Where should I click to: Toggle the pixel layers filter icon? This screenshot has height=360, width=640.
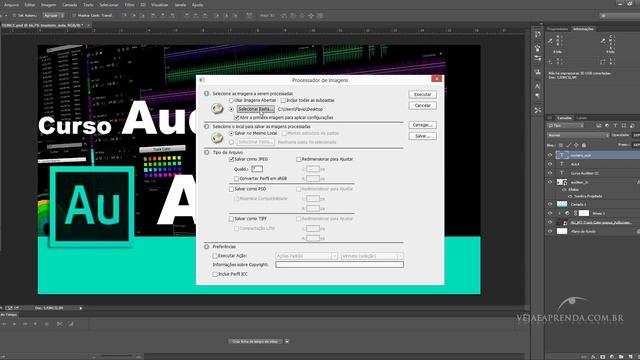(x=599, y=126)
